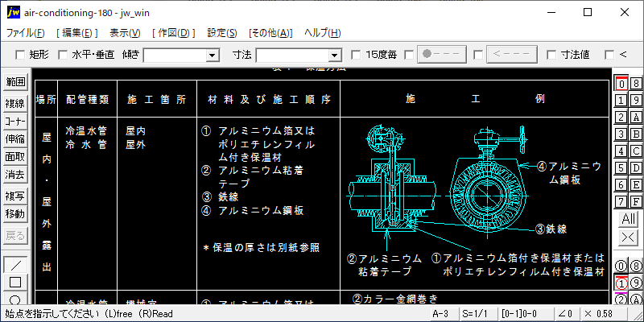Click the ∠0 axis angle button
Image resolution: width=644 pixels, height=322 pixels.
(566, 314)
